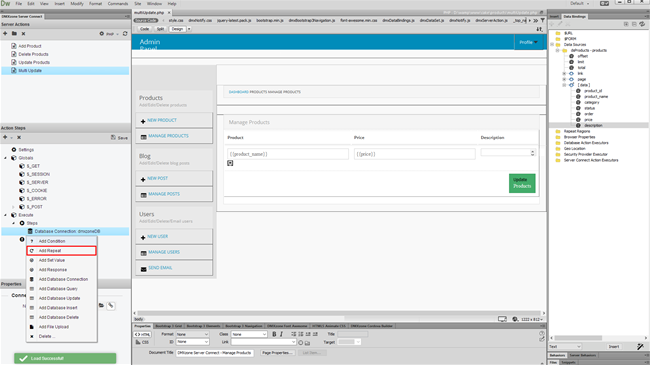Collapse the Steps tree node

[14, 223]
